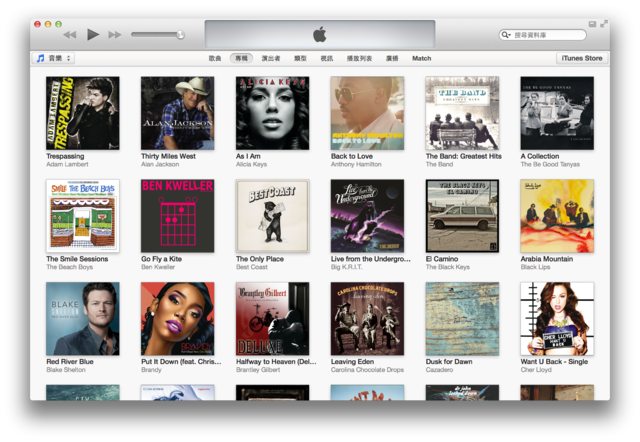Click artist name 'Carolina Chocolate Drops'
The width and height of the screenshot is (640, 442).
click(x=367, y=370)
